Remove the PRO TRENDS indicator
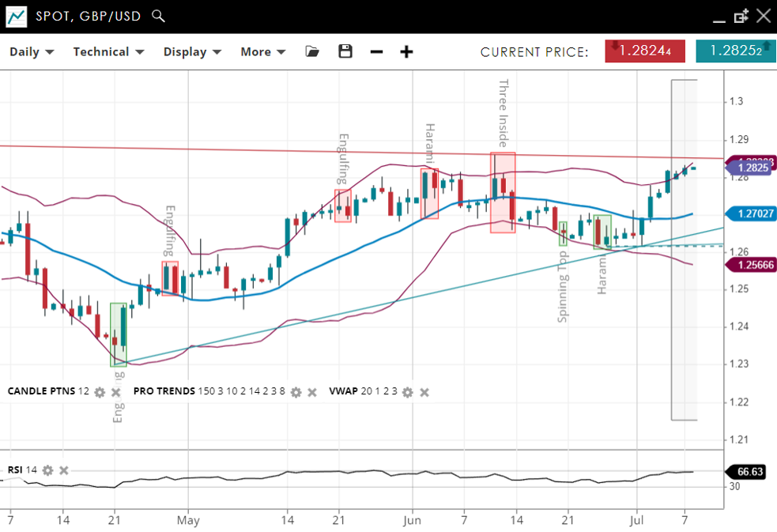Image resolution: width=777 pixels, height=532 pixels. [x=312, y=391]
